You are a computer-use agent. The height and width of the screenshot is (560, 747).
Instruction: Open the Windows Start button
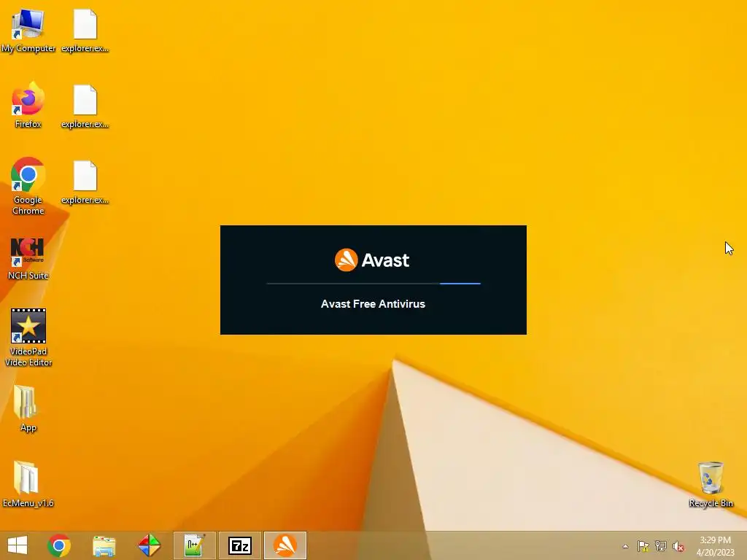[18, 545]
